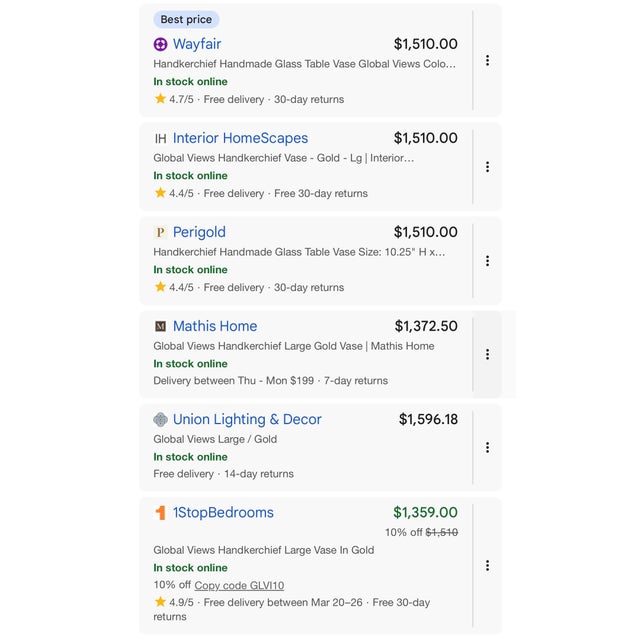
Task: Open the Mathis Home store link
Action: [x=215, y=326]
